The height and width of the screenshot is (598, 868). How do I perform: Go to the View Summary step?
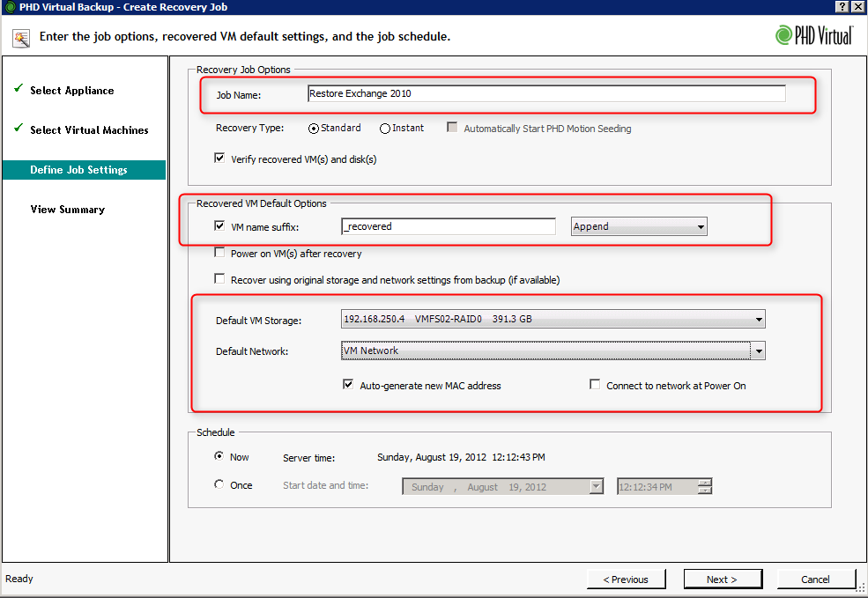(68, 210)
